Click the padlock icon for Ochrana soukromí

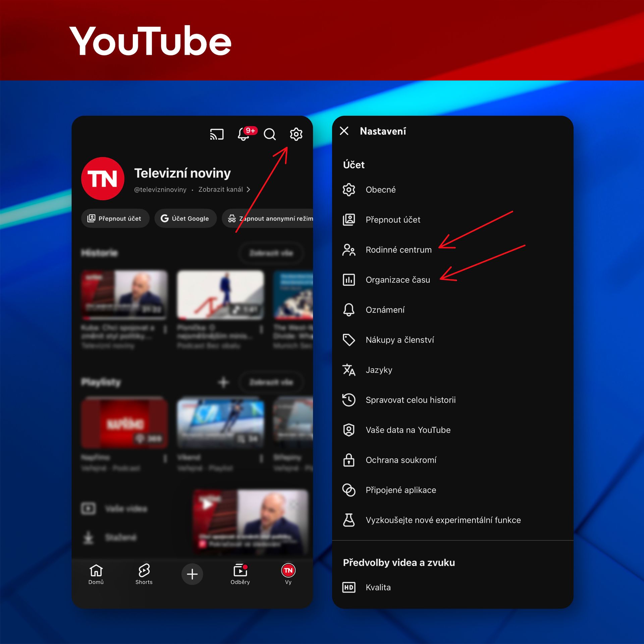[349, 460]
